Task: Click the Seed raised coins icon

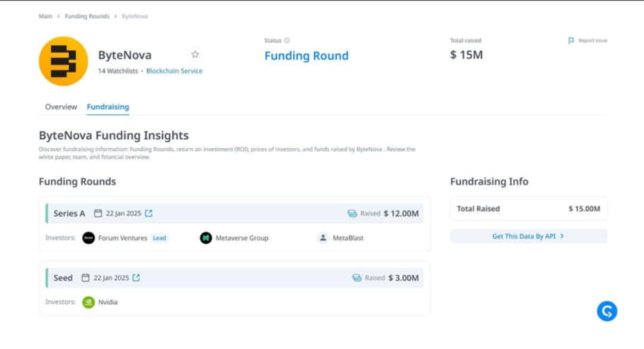Action: coord(357,278)
